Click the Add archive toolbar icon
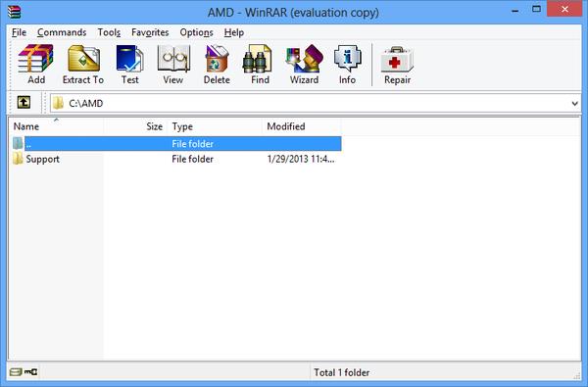Image resolution: width=588 pixels, height=387 pixels. [36, 65]
